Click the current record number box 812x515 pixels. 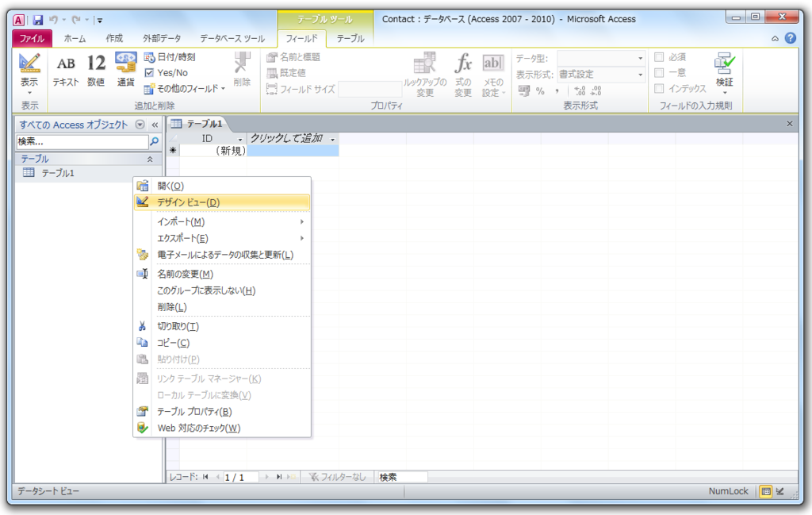click(241, 477)
